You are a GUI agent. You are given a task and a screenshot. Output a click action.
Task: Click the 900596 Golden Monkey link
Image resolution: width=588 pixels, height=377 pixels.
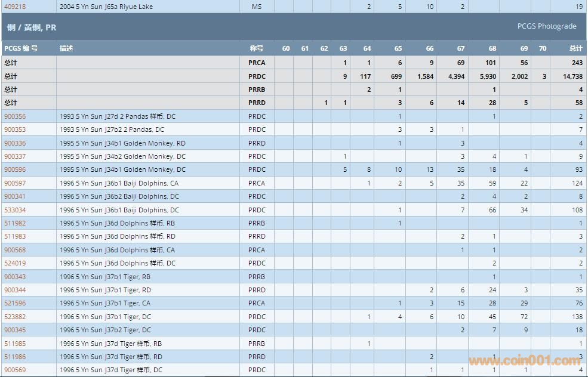click(x=15, y=169)
